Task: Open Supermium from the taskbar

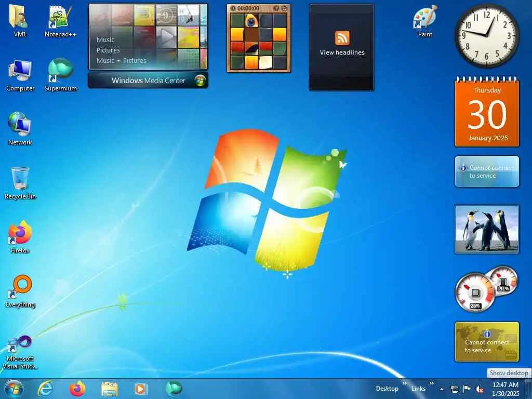Action: [x=174, y=389]
